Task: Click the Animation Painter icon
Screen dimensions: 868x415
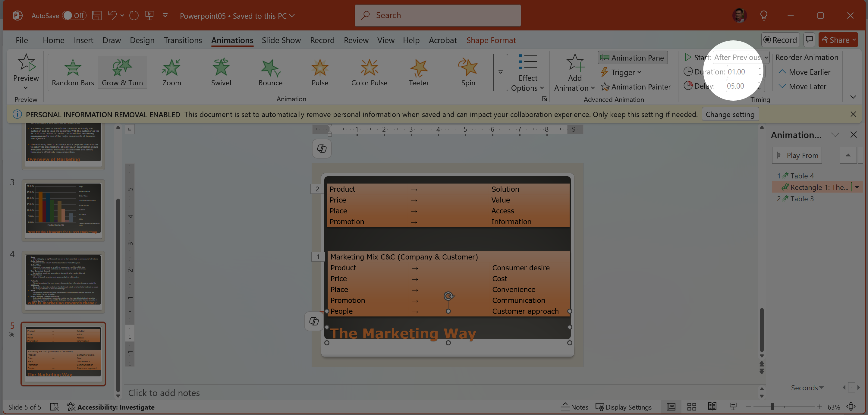Action: (605, 87)
